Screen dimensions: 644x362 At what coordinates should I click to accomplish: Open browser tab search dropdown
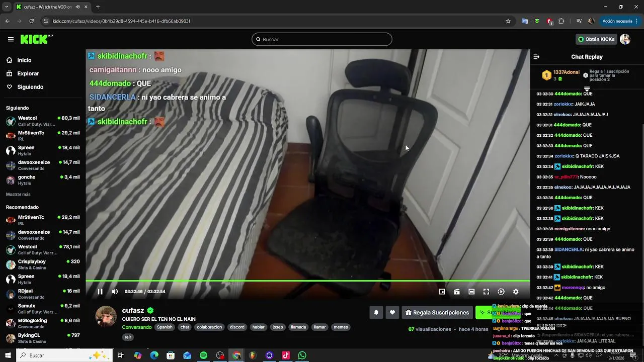pyautogui.click(x=7, y=7)
